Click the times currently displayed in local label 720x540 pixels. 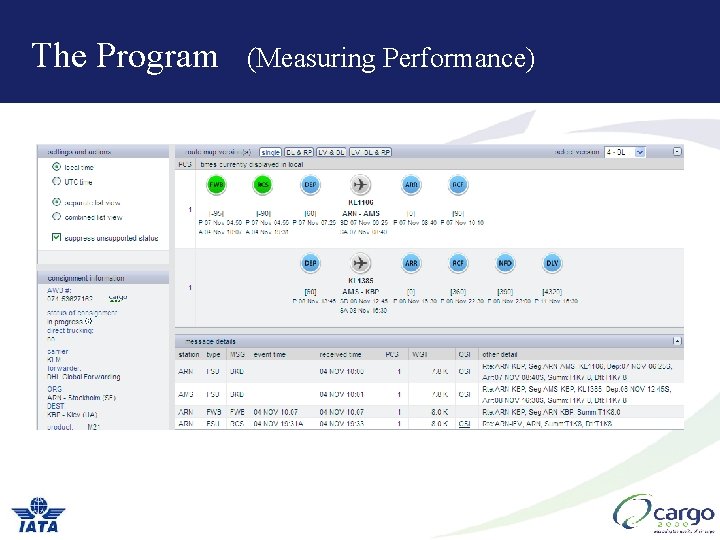[252, 164]
